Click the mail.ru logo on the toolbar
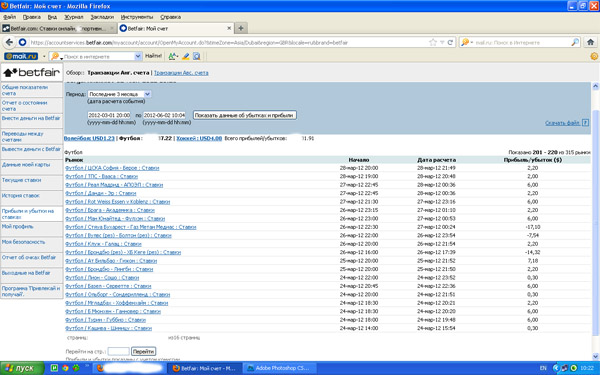Image resolution: width=600 pixels, height=375 pixels. [x=21, y=56]
